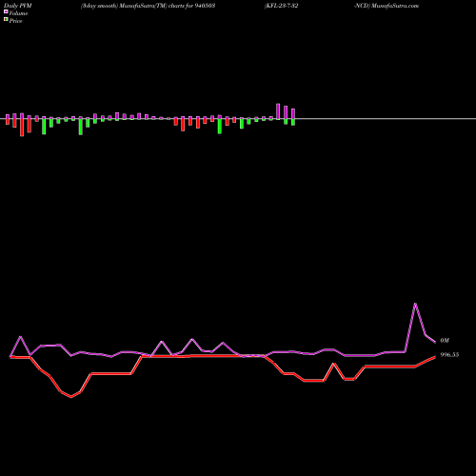Click the Price legend color swatch

(6, 20)
